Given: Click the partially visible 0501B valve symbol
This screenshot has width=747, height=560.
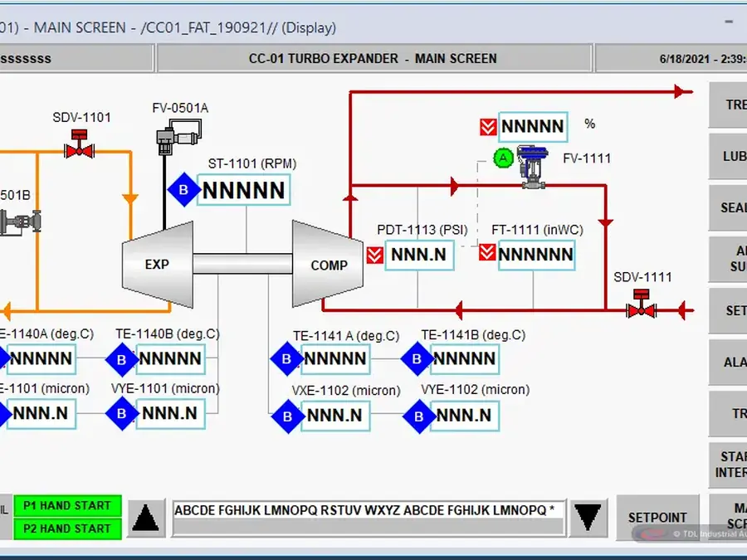Looking at the screenshot, I should pos(20,222).
